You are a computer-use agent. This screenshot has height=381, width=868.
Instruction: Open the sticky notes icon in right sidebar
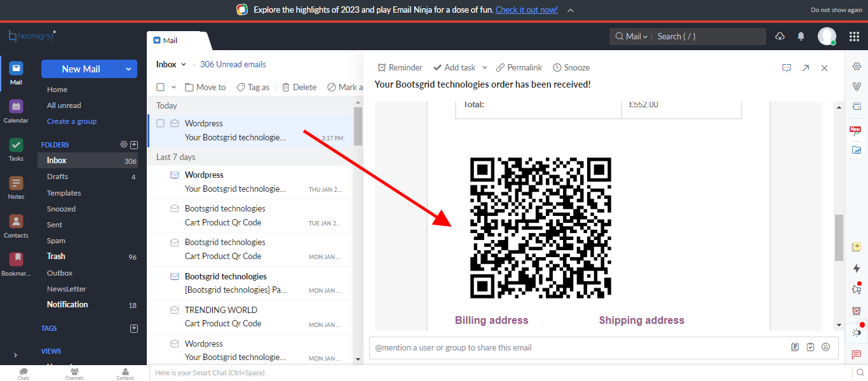[x=857, y=247]
